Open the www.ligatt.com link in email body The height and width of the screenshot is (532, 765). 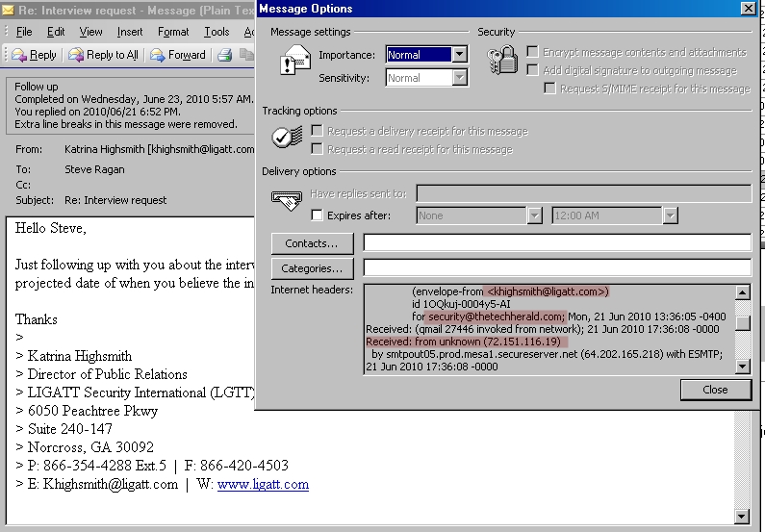(263, 484)
